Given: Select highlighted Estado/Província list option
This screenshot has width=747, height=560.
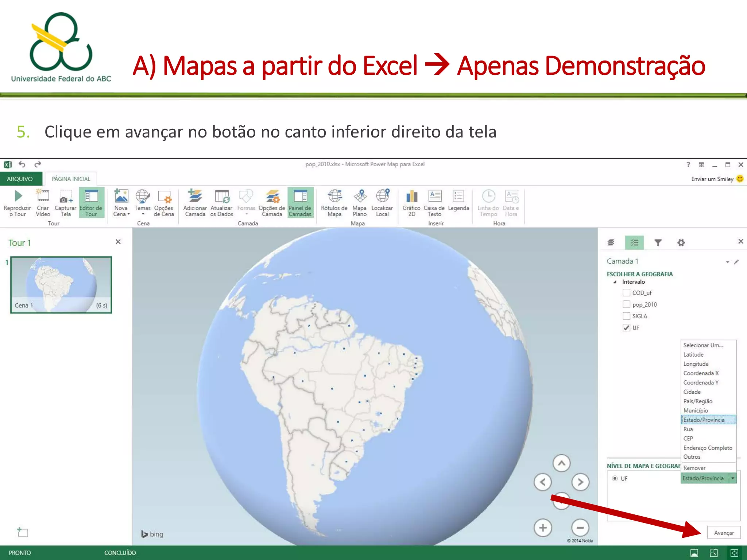Looking at the screenshot, I should pyautogui.click(x=709, y=420).
